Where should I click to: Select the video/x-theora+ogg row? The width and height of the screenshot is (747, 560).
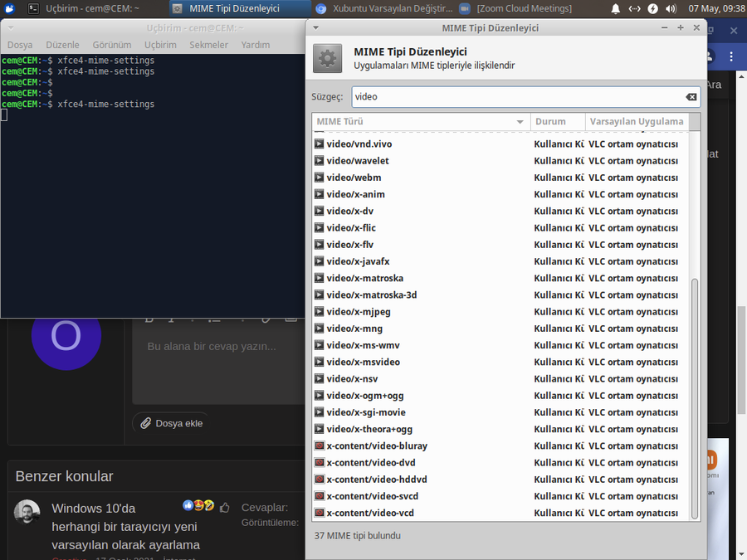click(501, 429)
